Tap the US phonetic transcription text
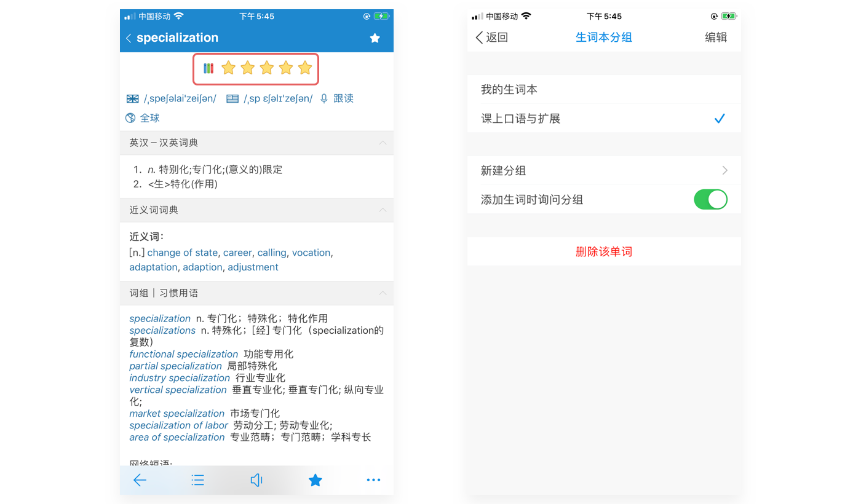 point(278,99)
